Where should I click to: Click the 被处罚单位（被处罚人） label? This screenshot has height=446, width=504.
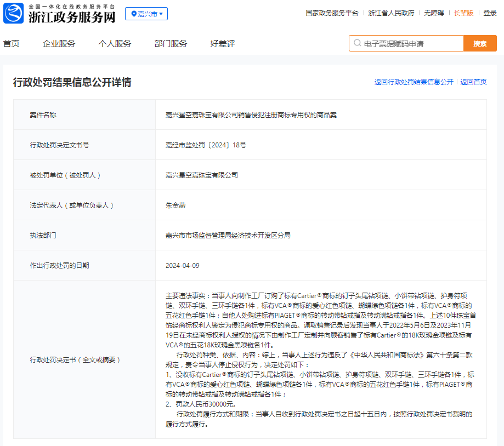pyautogui.click(x=65, y=175)
